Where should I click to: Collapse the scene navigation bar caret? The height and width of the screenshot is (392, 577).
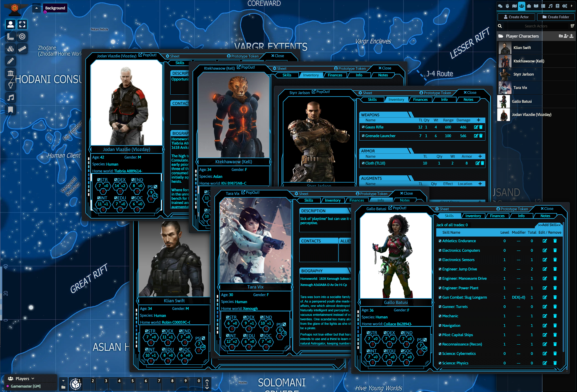pos(36,8)
